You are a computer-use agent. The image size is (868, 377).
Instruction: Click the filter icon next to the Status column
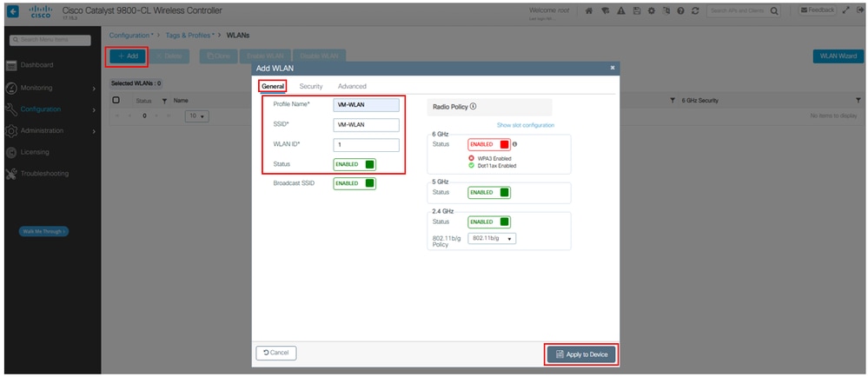(x=164, y=101)
